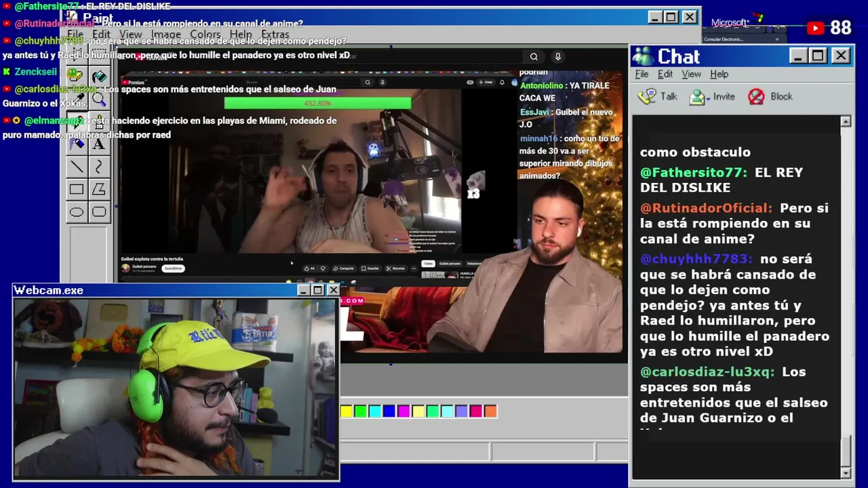868x488 pixels.
Task: Select the Curve tool in Paint
Action: click(99, 167)
